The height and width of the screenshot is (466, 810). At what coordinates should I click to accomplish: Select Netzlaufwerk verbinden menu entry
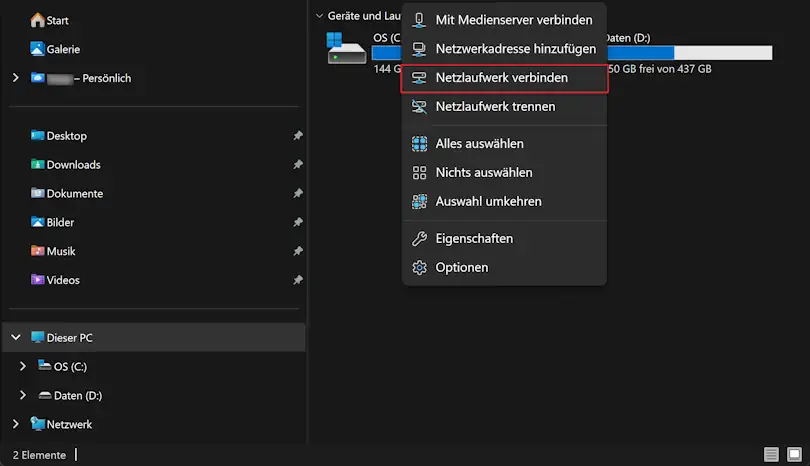click(x=504, y=78)
